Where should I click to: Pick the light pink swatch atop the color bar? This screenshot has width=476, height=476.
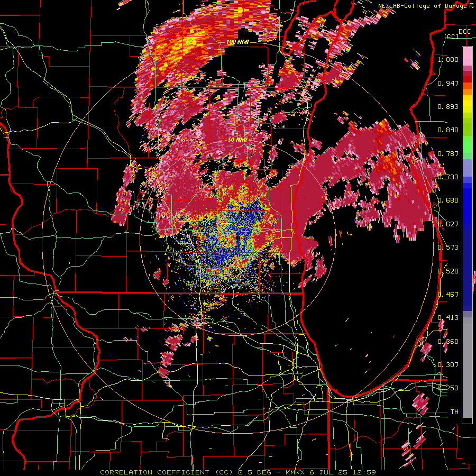click(467, 56)
